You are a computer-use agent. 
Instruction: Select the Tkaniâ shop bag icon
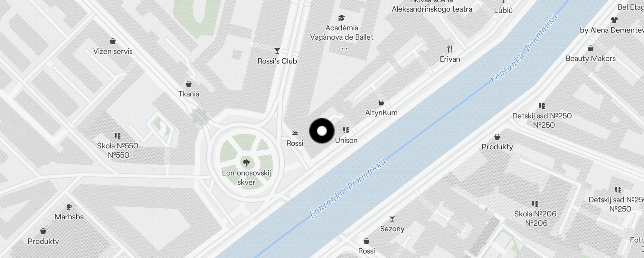pos(189,84)
